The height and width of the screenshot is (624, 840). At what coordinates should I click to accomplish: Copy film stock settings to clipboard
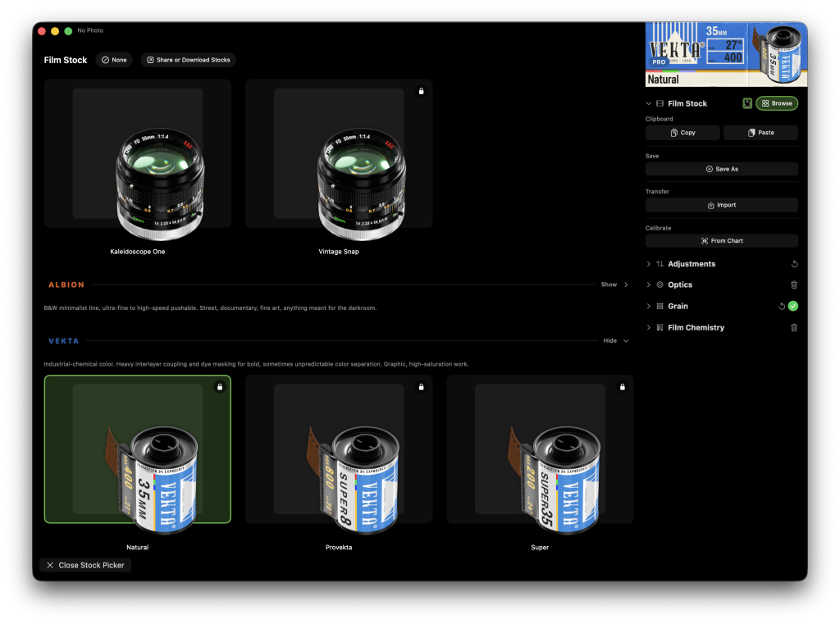coord(682,133)
